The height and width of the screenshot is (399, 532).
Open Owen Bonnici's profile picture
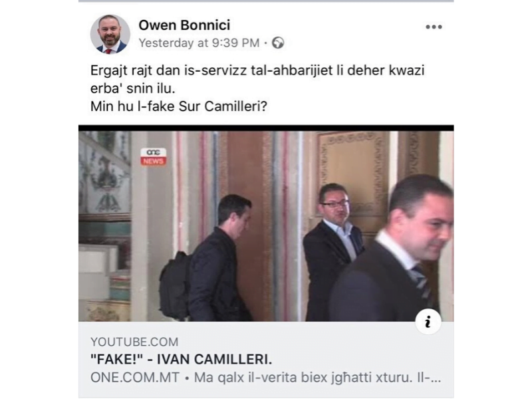tap(110, 35)
